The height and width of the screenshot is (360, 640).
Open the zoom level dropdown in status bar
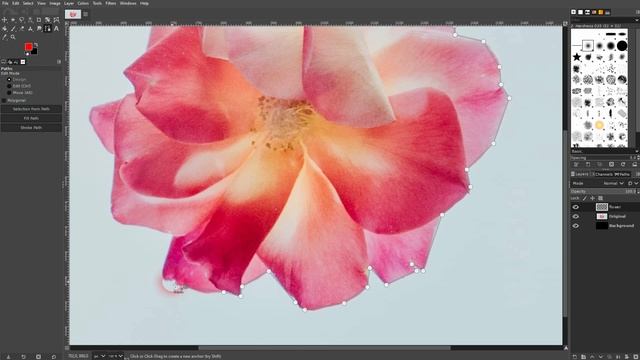tap(115, 356)
